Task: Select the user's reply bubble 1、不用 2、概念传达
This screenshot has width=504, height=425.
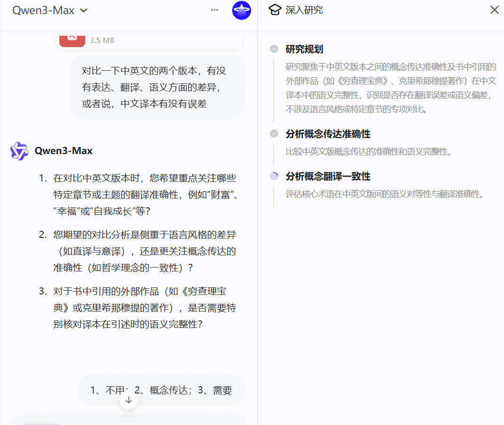Action: point(162,390)
